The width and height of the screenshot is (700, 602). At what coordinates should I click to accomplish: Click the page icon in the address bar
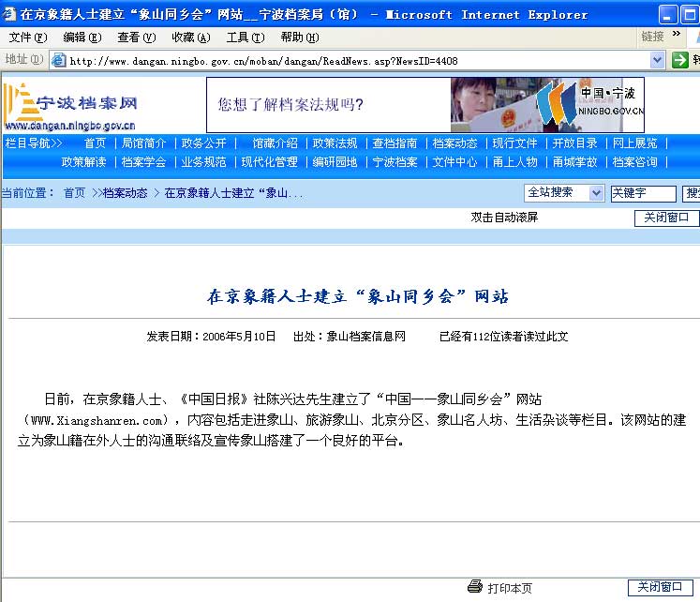point(58,60)
